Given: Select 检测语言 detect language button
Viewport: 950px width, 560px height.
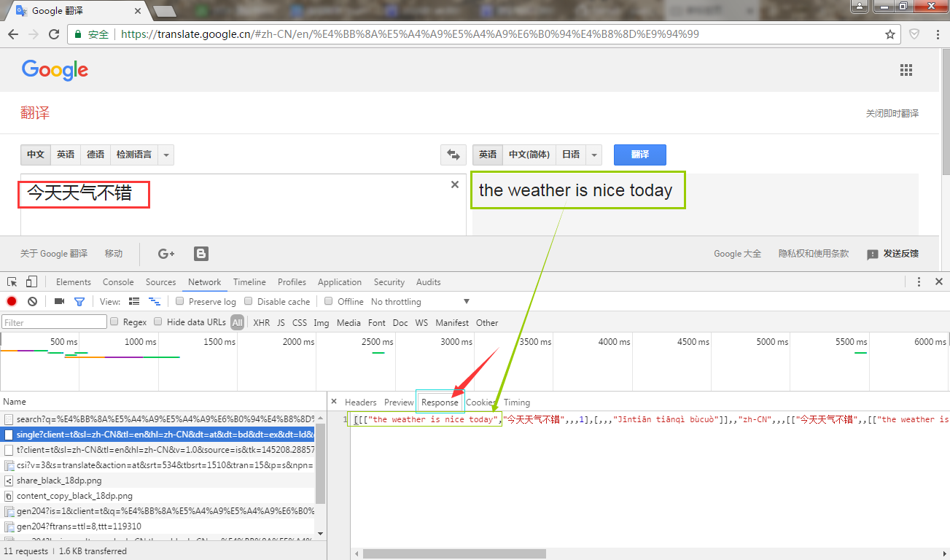Looking at the screenshot, I should click(x=134, y=155).
